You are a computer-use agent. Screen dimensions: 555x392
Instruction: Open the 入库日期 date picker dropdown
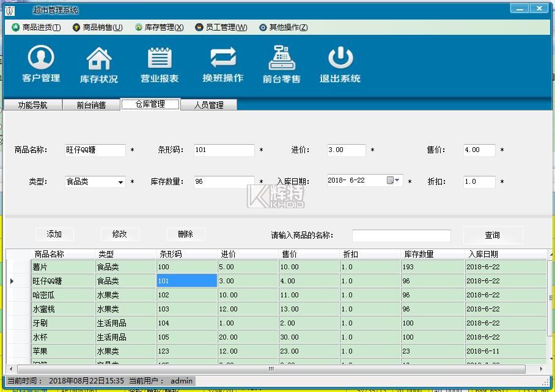tap(397, 180)
